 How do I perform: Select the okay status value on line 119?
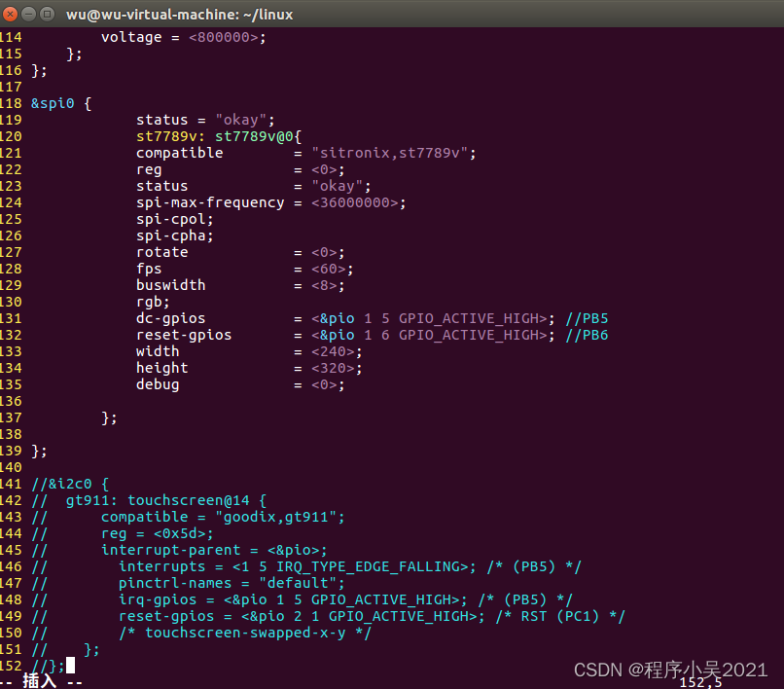240,120
